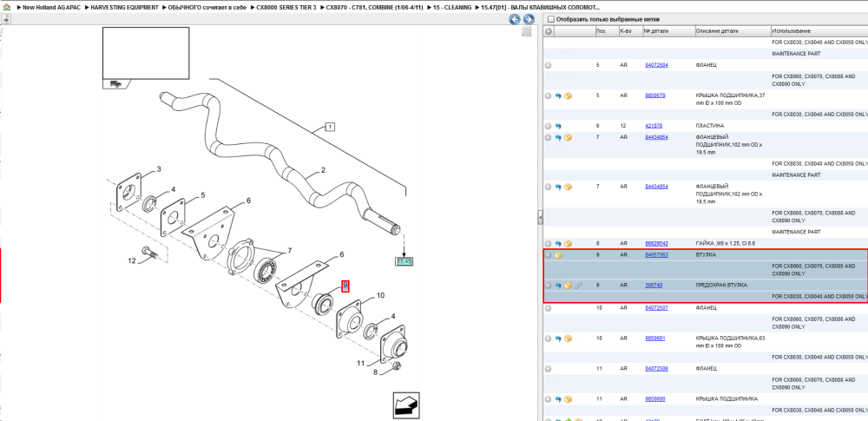Go to previous diagram with back arrow

(515, 19)
